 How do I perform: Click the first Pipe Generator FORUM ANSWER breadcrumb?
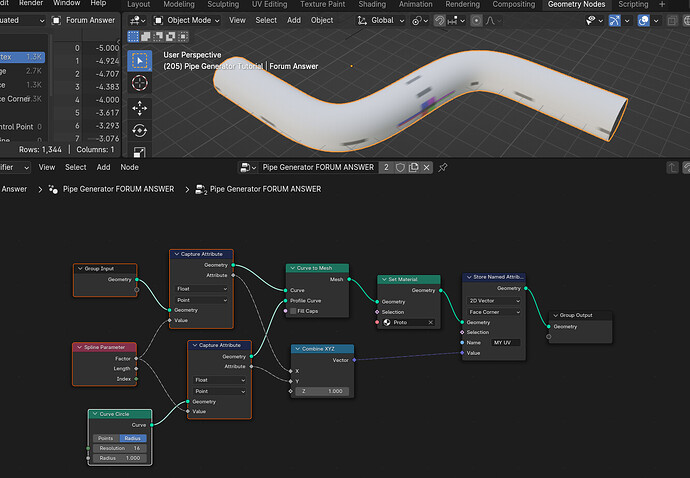point(118,189)
